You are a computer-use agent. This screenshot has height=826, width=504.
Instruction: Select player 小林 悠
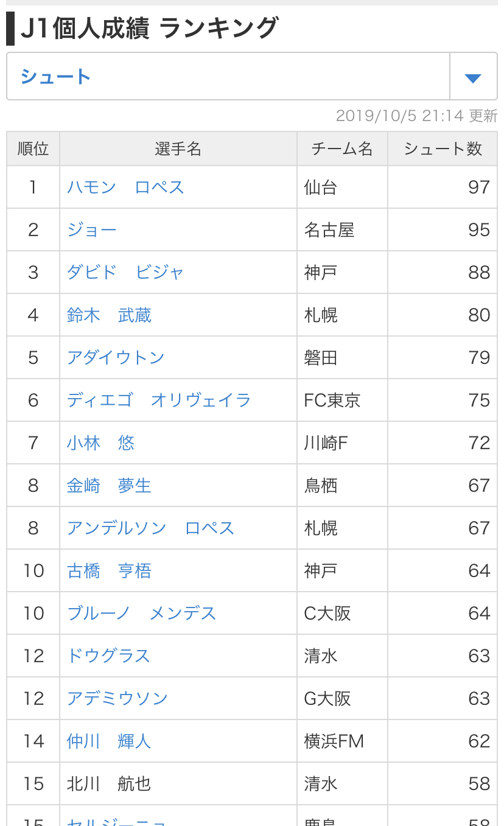[100, 443]
